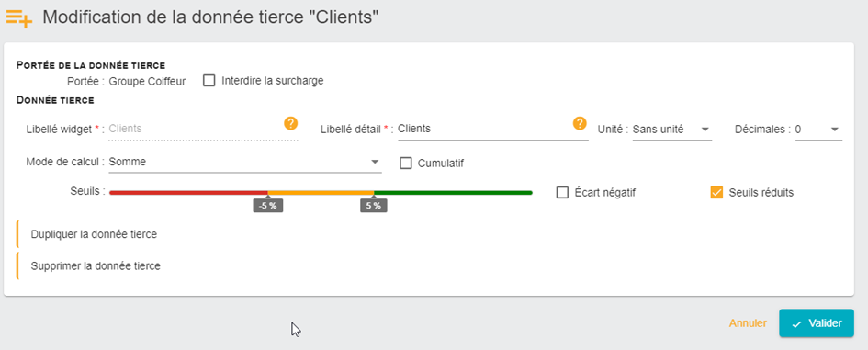Image resolution: width=868 pixels, height=350 pixels.
Task: Click the -5 % threshold handle
Action: coord(268,206)
